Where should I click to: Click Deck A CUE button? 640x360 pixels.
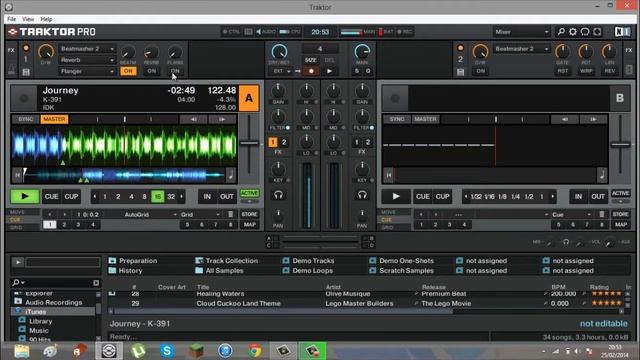coord(51,196)
